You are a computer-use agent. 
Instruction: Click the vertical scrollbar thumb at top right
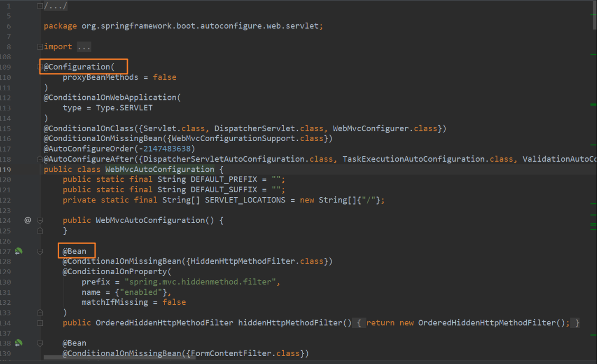click(x=594, y=15)
